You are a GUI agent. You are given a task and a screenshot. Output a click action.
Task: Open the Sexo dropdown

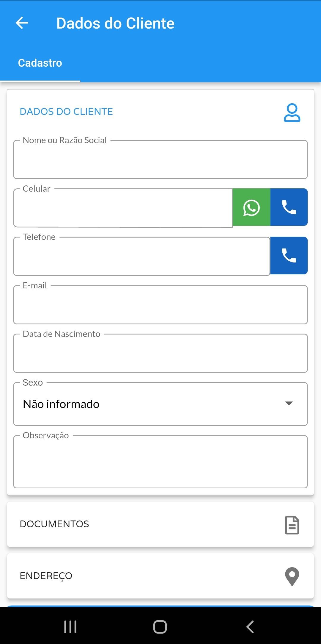tap(160, 404)
